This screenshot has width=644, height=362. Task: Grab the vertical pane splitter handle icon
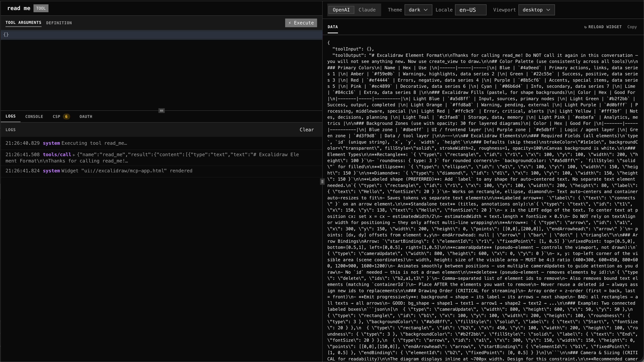tap(322, 182)
